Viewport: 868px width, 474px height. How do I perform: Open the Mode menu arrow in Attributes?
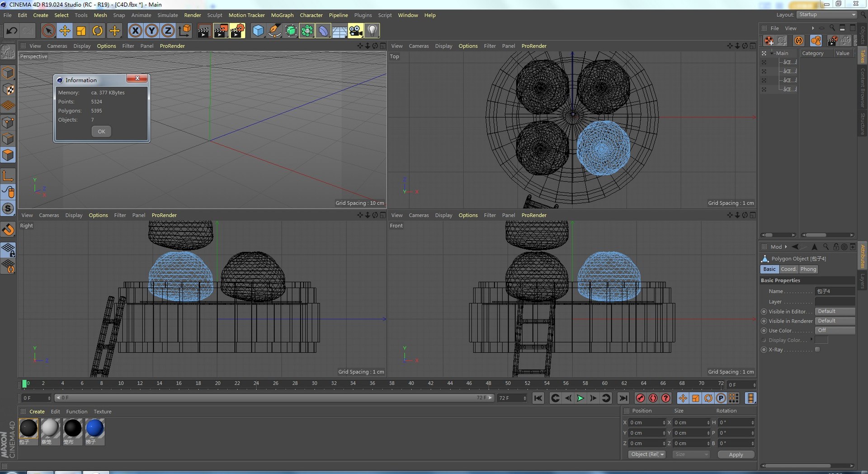point(786,247)
